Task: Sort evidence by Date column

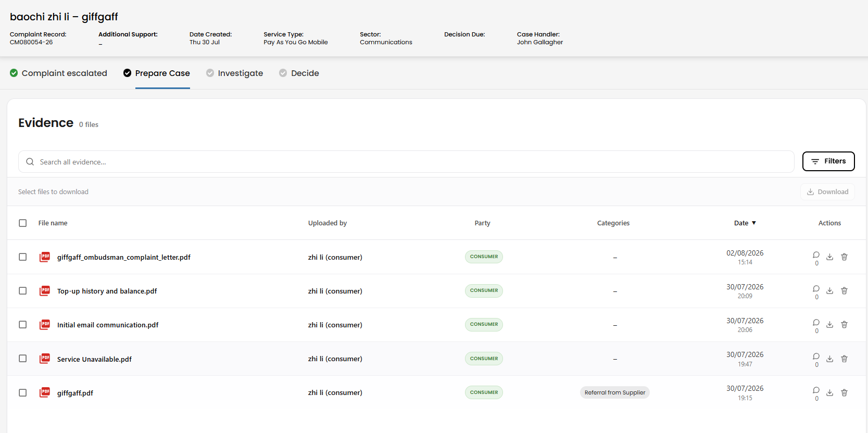Action: click(x=745, y=223)
